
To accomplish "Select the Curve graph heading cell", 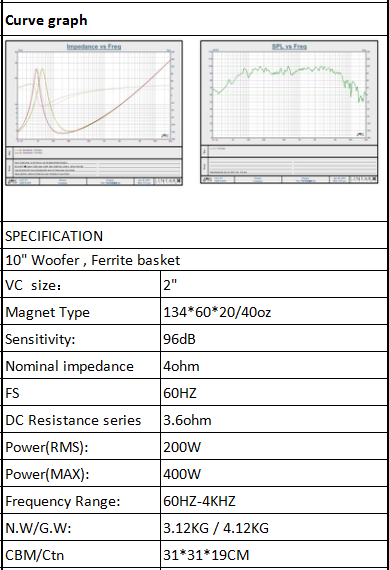I will tap(194, 20).
